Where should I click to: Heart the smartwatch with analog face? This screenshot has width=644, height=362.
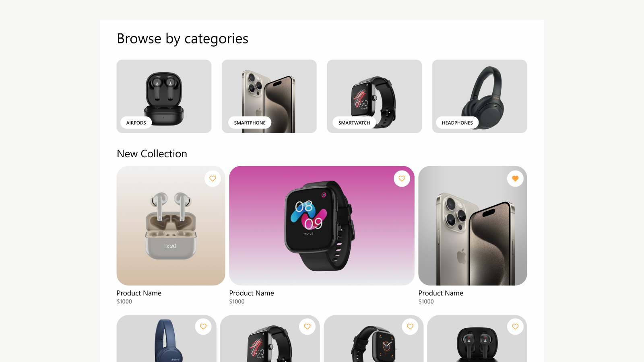point(410,327)
